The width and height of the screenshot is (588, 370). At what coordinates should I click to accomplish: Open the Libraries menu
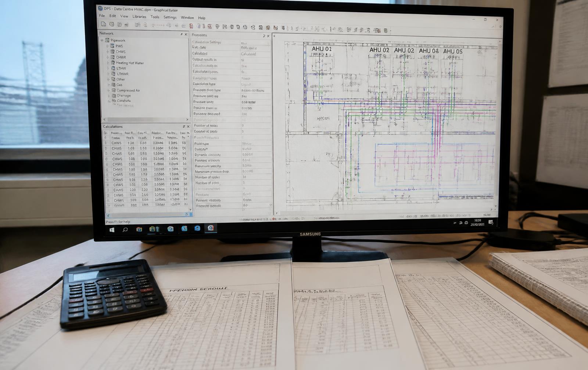click(x=139, y=17)
